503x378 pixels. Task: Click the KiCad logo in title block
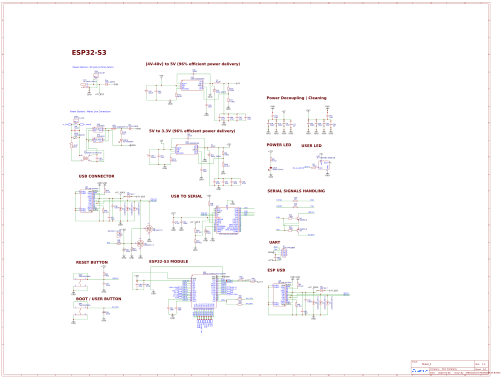click(420, 371)
